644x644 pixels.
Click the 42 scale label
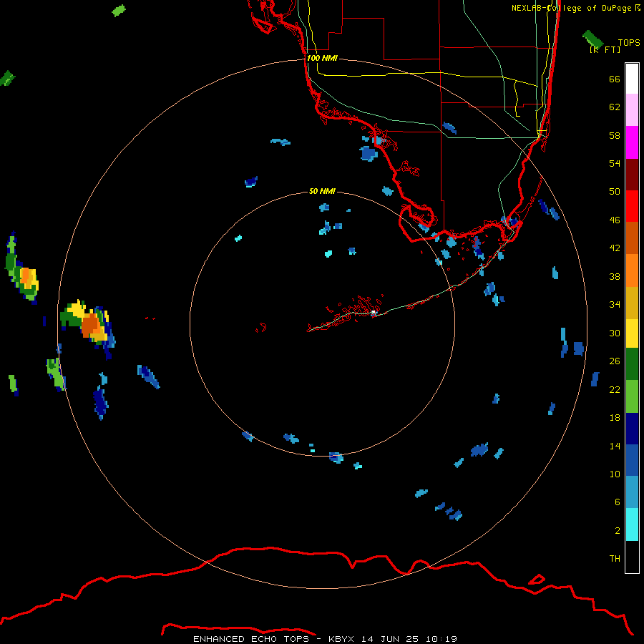(x=615, y=248)
